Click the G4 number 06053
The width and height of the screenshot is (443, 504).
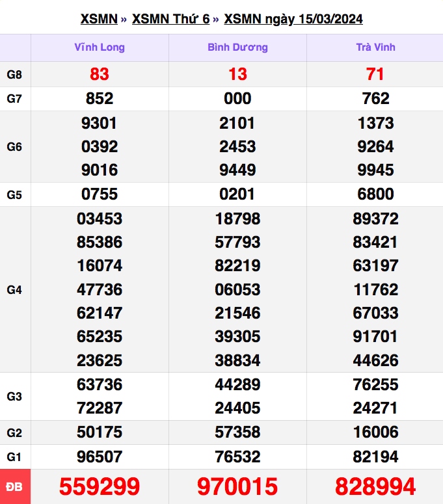click(x=237, y=289)
